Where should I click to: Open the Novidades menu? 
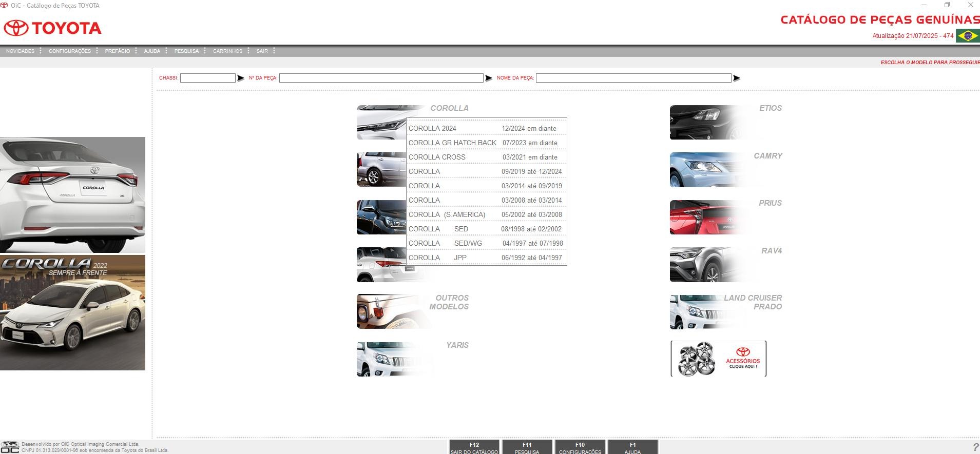pos(20,51)
